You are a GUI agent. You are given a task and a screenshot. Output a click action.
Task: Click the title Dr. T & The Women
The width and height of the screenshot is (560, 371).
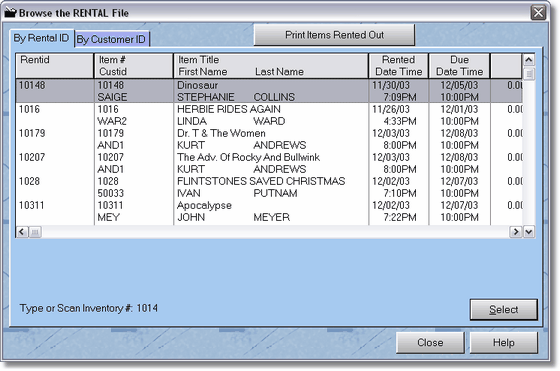(x=221, y=133)
